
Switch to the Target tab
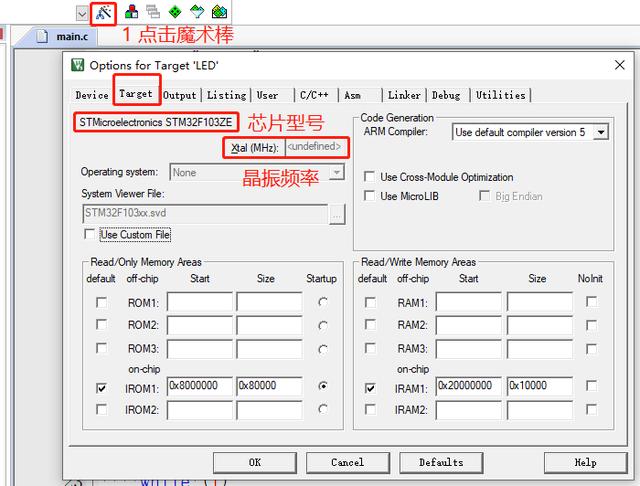pyautogui.click(x=136, y=94)
